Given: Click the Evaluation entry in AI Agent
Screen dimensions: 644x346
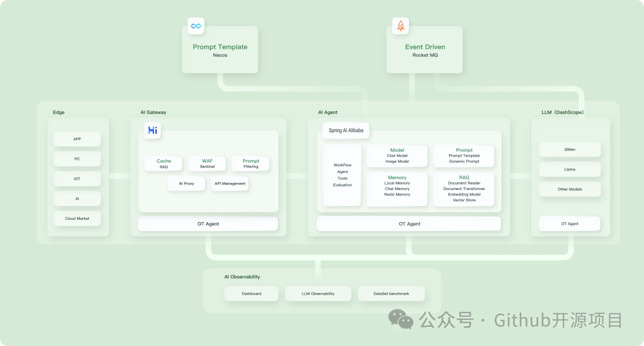Looking at the screenshot, I should pos(342,185).
